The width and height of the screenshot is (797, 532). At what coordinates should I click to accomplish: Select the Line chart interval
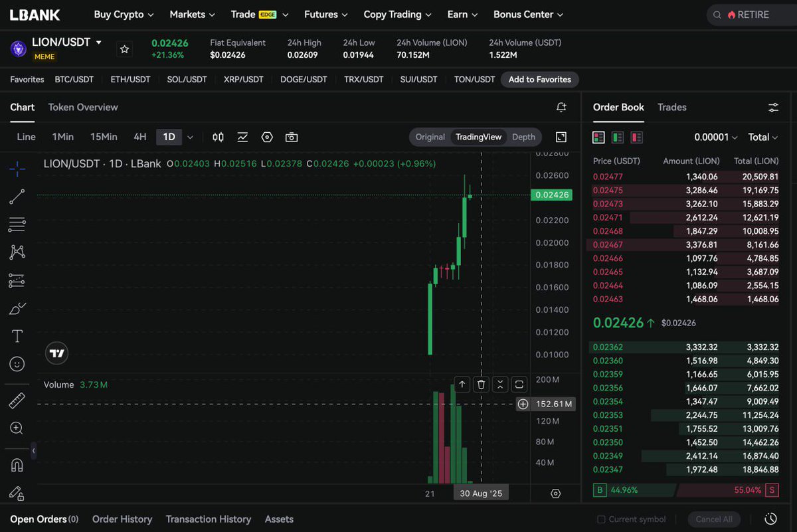[x=26, y=137]
